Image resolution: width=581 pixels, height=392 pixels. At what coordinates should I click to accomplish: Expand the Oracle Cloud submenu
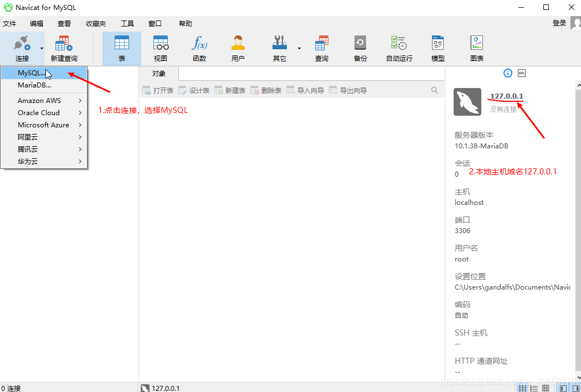[80, 112]
